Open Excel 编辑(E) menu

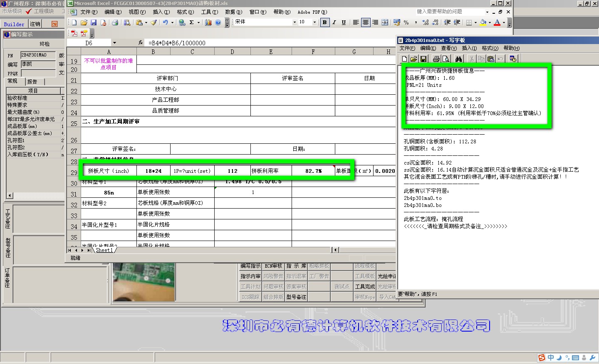[113, 12]
